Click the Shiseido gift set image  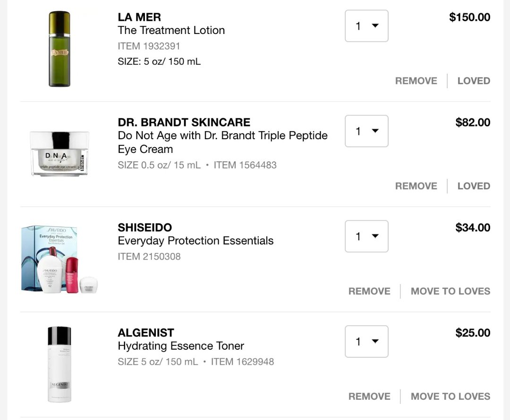coord(59,259)
